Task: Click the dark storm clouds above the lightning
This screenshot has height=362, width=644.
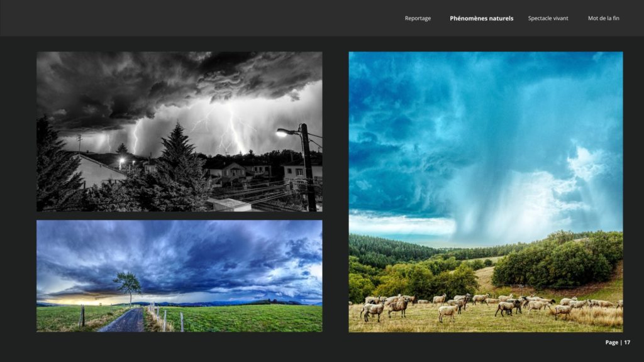Action: pos(157,82)
